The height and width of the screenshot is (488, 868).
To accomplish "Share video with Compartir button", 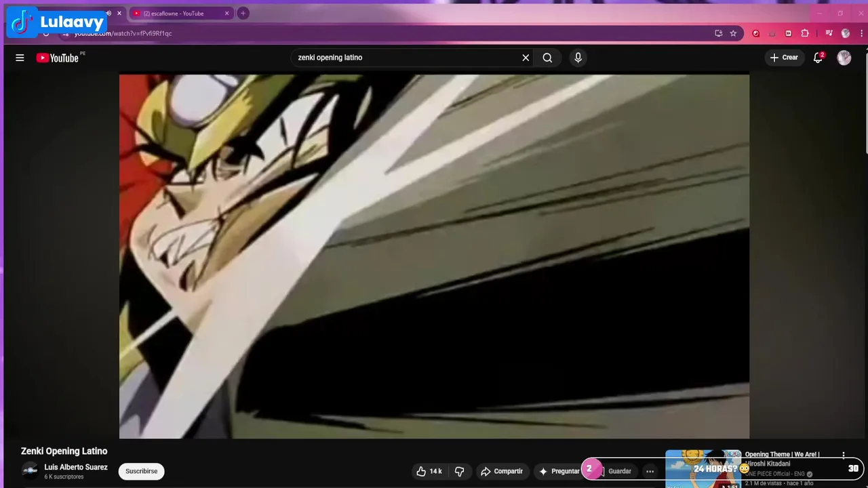I will pyautogui.click(x=502, y=471).
